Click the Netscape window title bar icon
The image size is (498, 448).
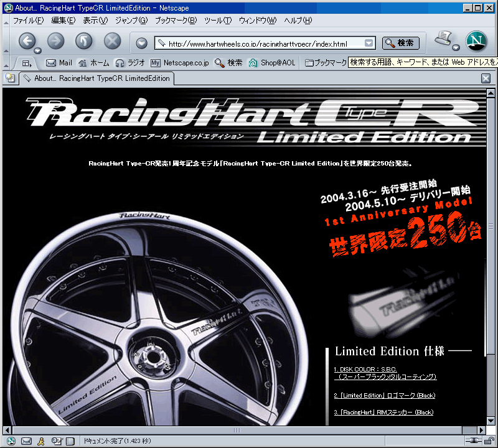coord(9,7)
